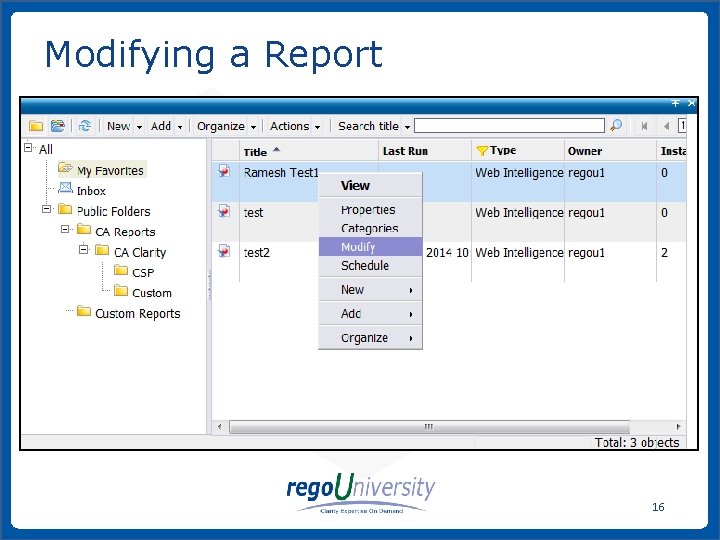Click the Public Folders folder icon
This screenshot has height=540, width=720.
(65, 209)
